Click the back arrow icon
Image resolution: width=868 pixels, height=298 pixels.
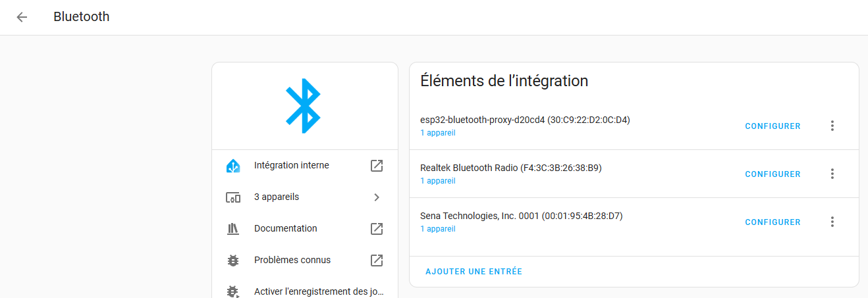click(22, 17)
